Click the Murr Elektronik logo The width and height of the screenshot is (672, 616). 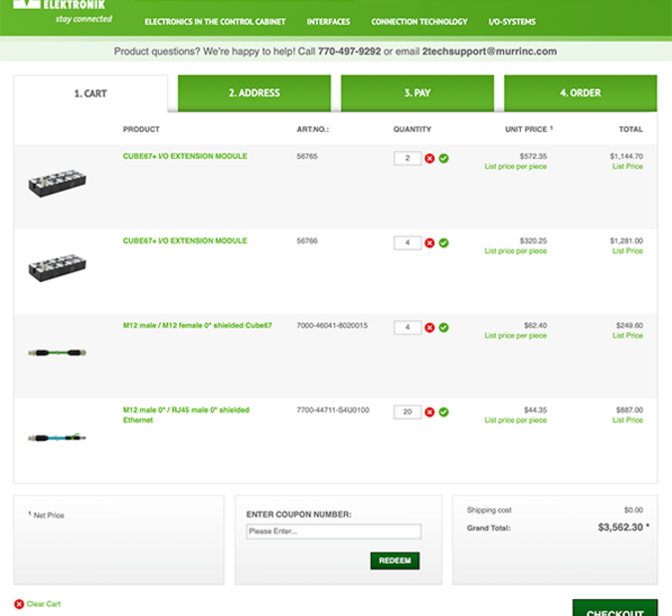[63, 12]
